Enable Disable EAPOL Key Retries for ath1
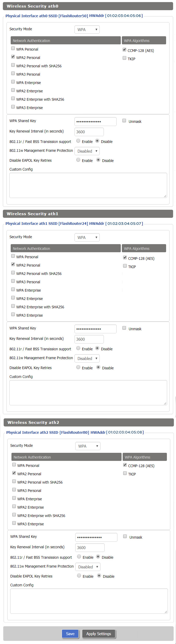 coord(78,367)
